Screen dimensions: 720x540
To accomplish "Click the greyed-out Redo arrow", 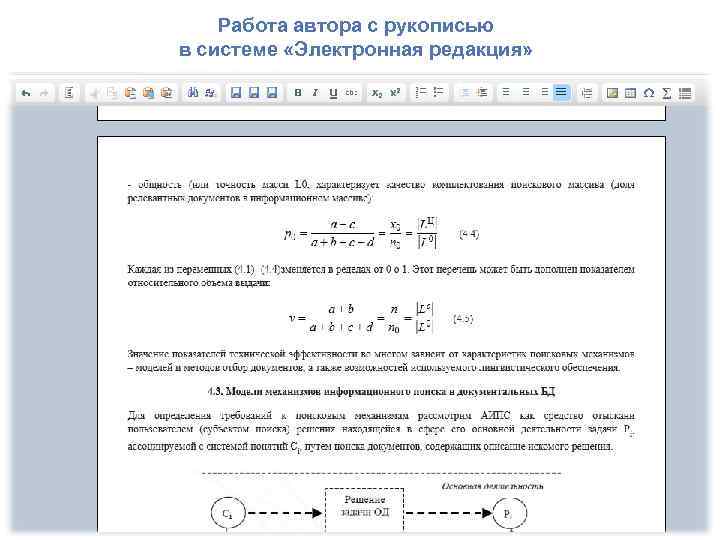I will point(44,93).
